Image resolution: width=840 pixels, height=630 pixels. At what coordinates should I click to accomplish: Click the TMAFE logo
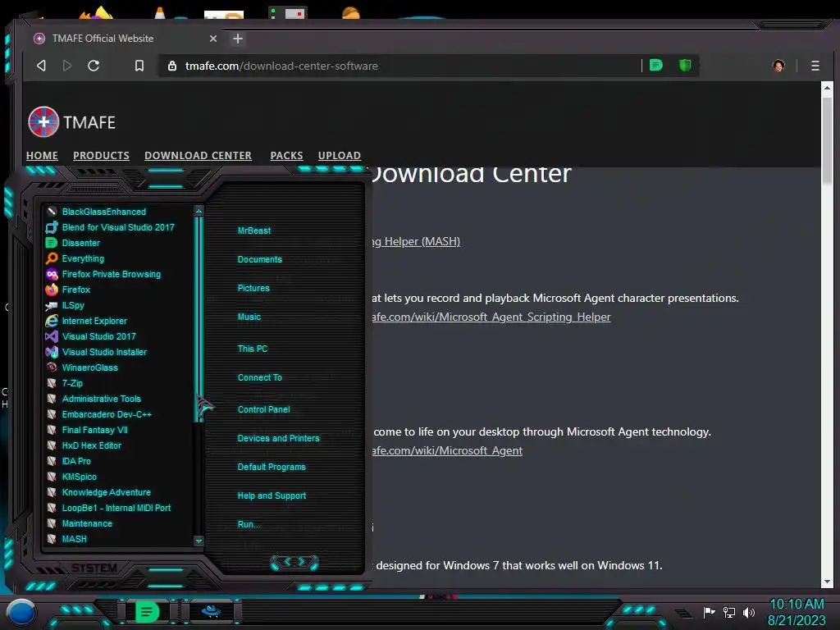coord(72,122)
